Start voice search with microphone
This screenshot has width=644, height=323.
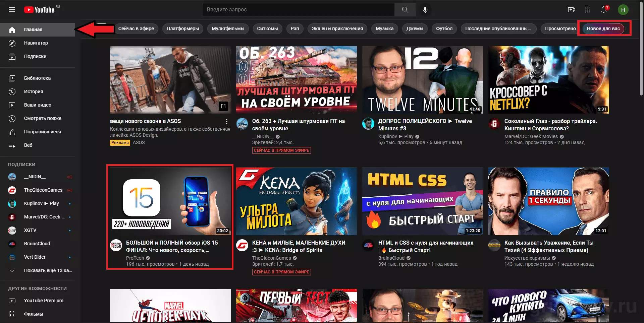tap(425, 10)
